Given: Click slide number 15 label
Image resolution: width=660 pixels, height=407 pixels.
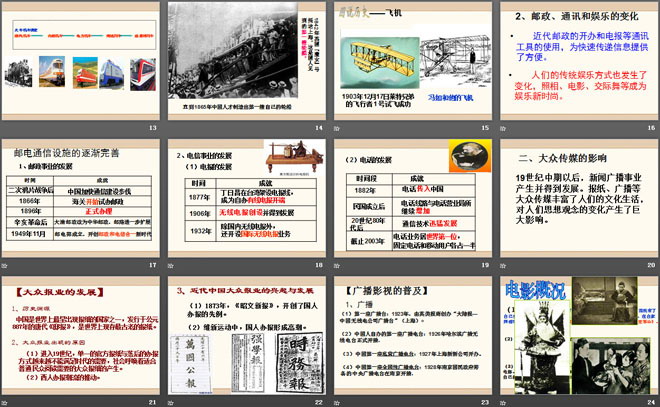Looking at the screenshot, I should [485, 128].
